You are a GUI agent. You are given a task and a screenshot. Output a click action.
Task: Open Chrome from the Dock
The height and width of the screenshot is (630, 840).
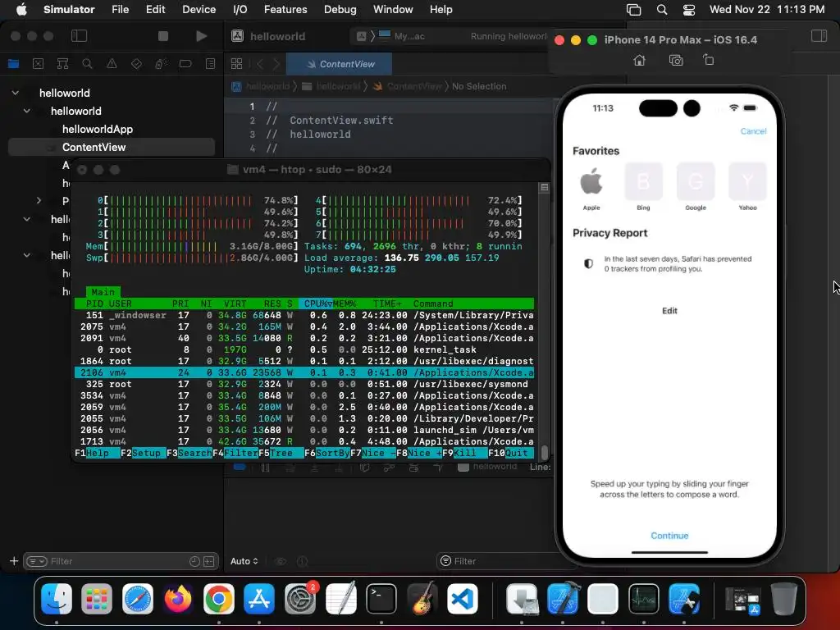(218, 599)
